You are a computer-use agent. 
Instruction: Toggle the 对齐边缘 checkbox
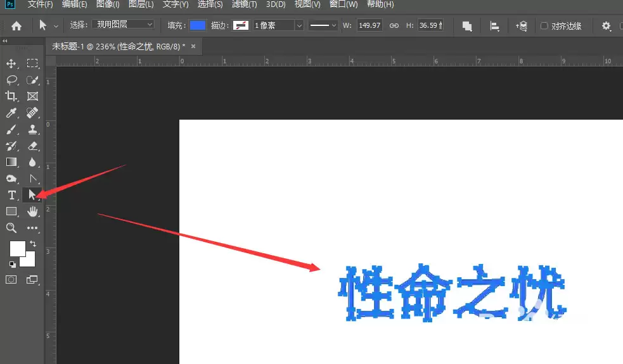(x=544, y=26)
